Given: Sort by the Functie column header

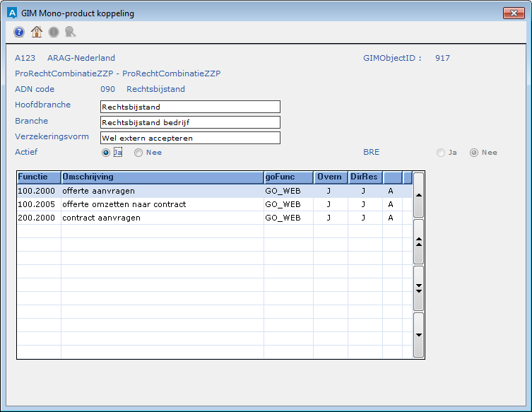Looking at the screenshot, I should pos(38,177).
